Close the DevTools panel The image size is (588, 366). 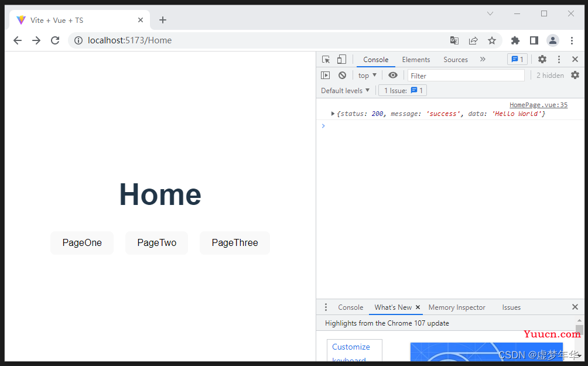(575, 59)
